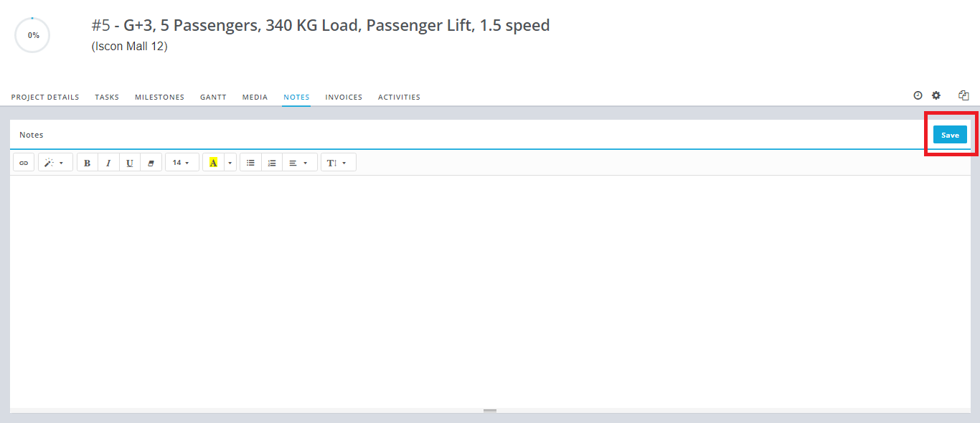
Task: Insert an ordered numbered list
Action: 272,163
